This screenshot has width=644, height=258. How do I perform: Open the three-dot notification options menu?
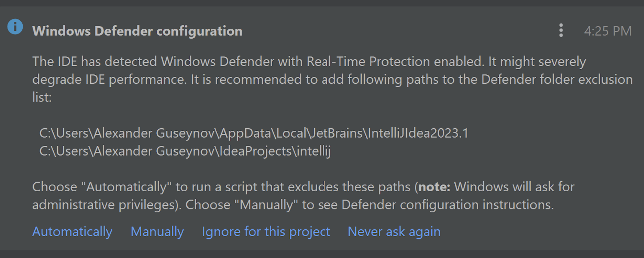coord(561,31)
